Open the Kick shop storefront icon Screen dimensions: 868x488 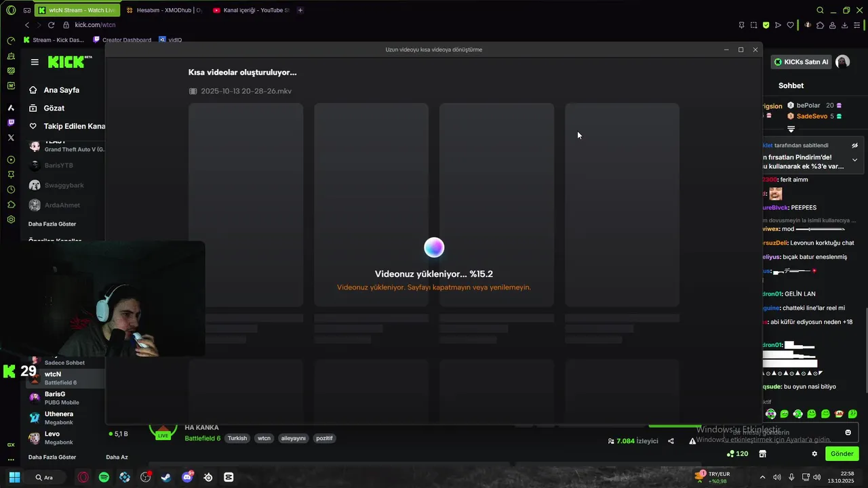762,453
